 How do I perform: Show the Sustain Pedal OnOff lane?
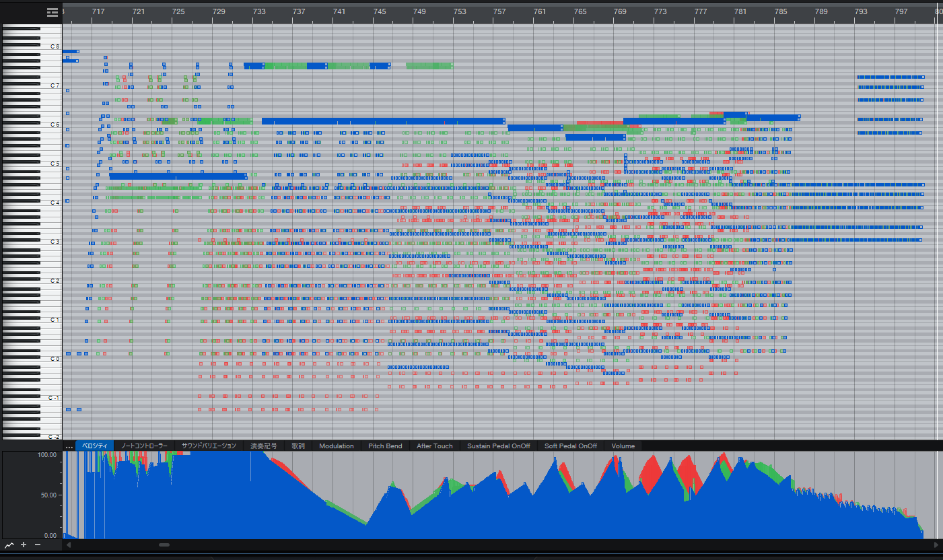498,446
